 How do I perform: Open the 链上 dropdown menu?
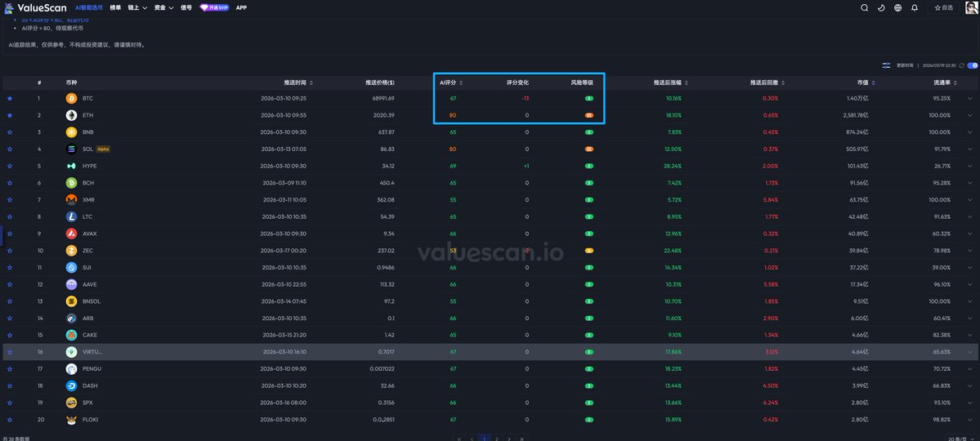[137, 7]
